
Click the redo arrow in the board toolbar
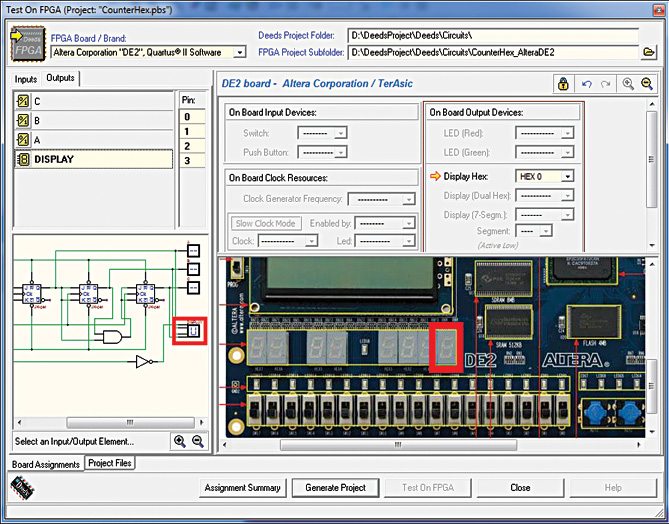[x=605, y=84]
